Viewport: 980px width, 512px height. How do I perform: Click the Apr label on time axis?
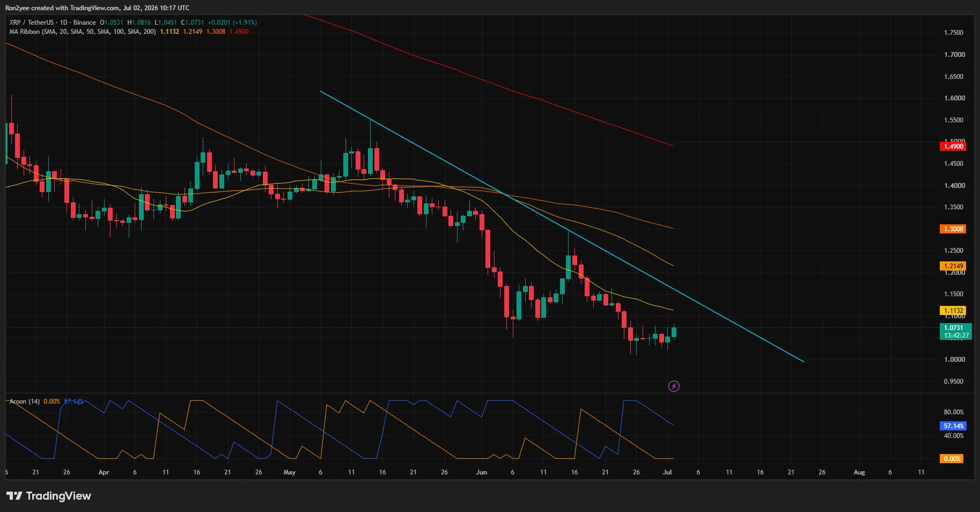click(104, 472)
